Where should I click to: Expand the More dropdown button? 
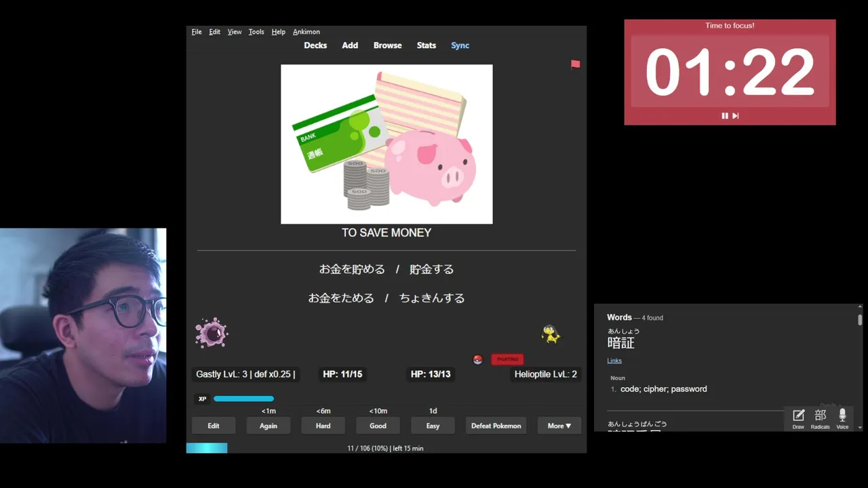click(x=559, y=426)
